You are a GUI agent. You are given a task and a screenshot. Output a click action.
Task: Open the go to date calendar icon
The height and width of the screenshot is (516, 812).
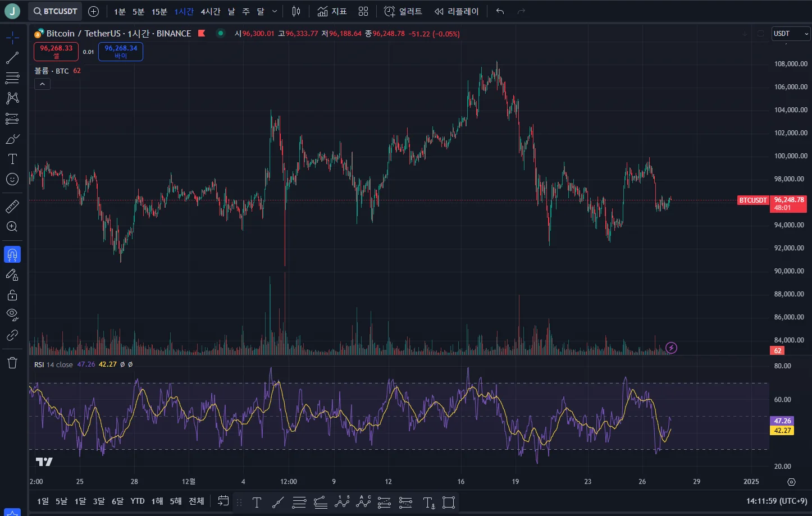click(223, 501)
